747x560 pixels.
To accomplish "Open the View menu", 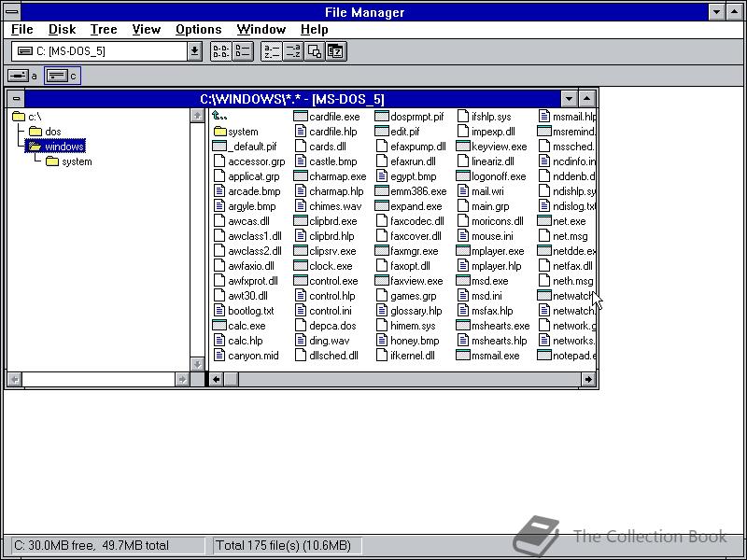I will pos(147,30).
